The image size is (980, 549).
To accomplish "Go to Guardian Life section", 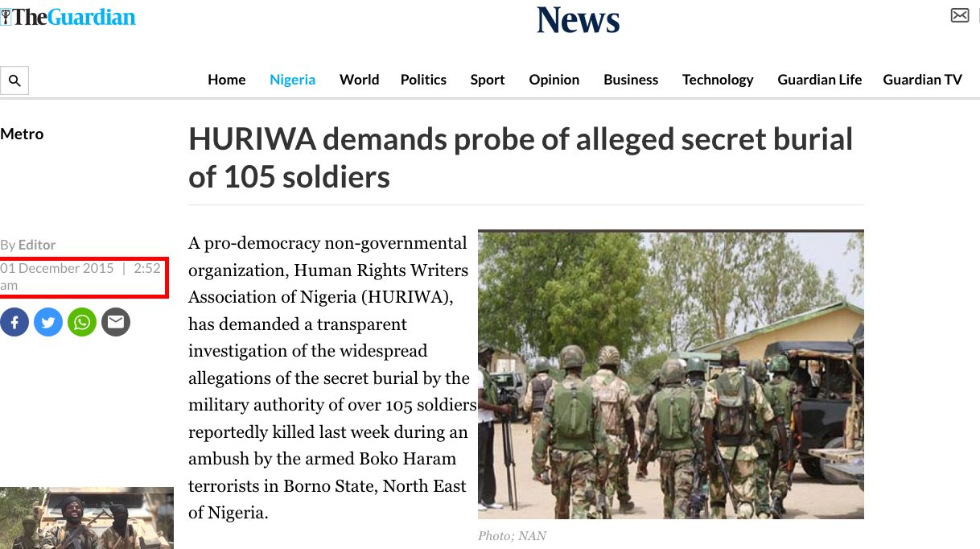I will coord(820,80).
